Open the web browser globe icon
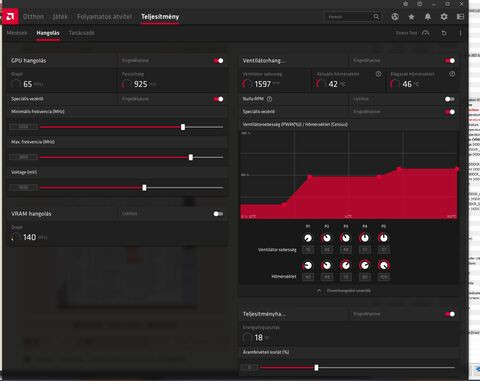The width and height of the screenshot is (480, 381). 395,16
